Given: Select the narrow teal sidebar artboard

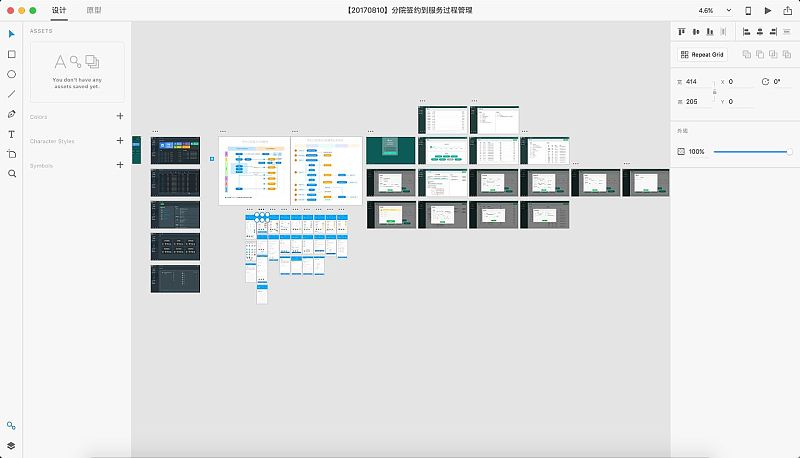Looking at the screenshot, I should (x=136, y=150).
